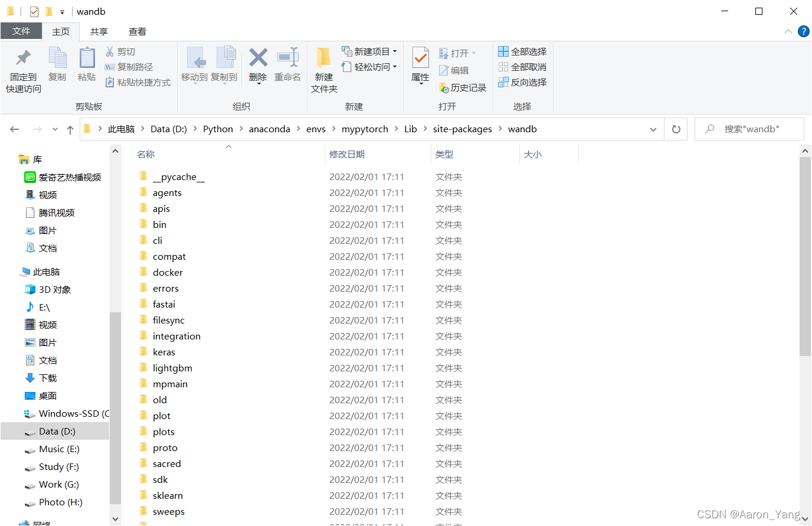Viewport: 812px width, 526px height.
Task: Click the Properties (属性) checkmark icon
Action: tap(420, 58)
